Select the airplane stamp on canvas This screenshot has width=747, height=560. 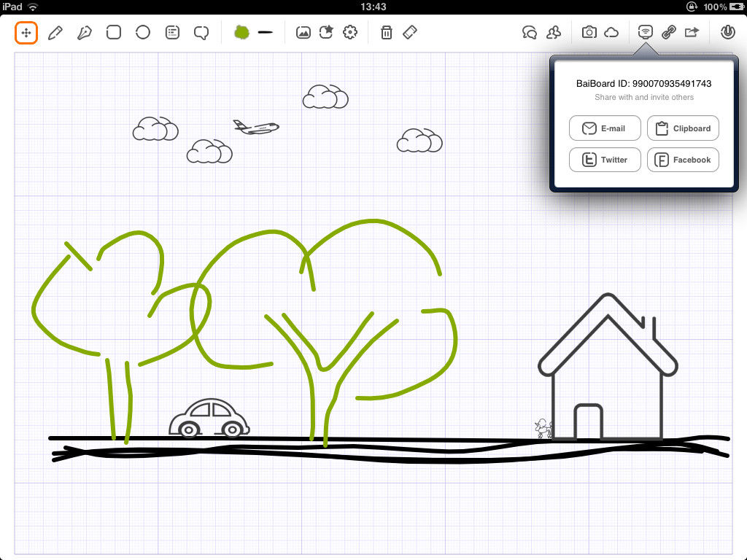(x=256, y=127)
